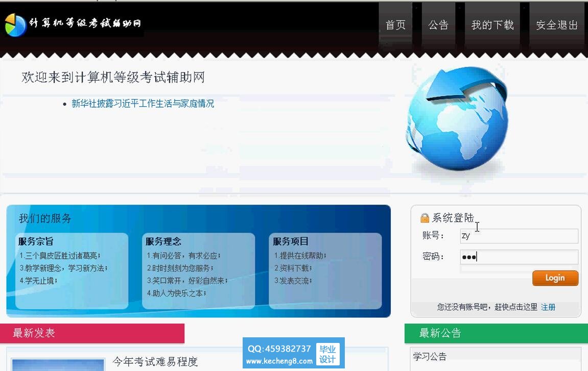
Task: Click the text 1.有问必答，有求必应
Action: [x=183, y=256]
